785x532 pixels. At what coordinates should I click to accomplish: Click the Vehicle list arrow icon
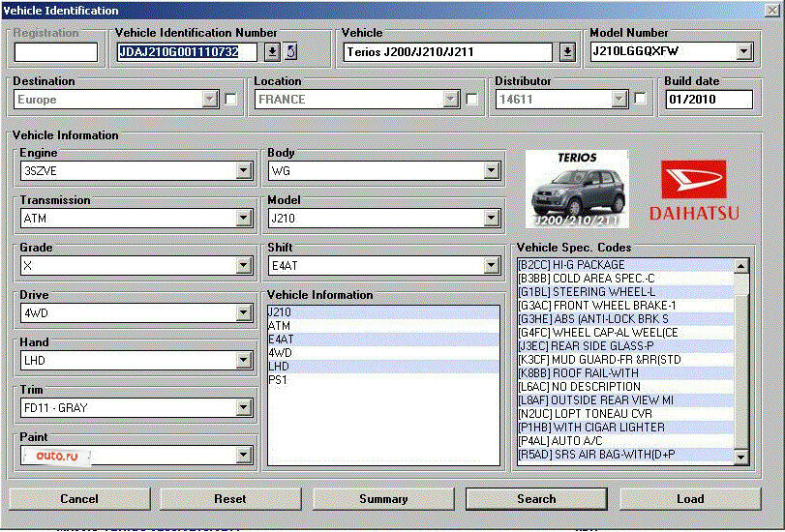(567, 51)
